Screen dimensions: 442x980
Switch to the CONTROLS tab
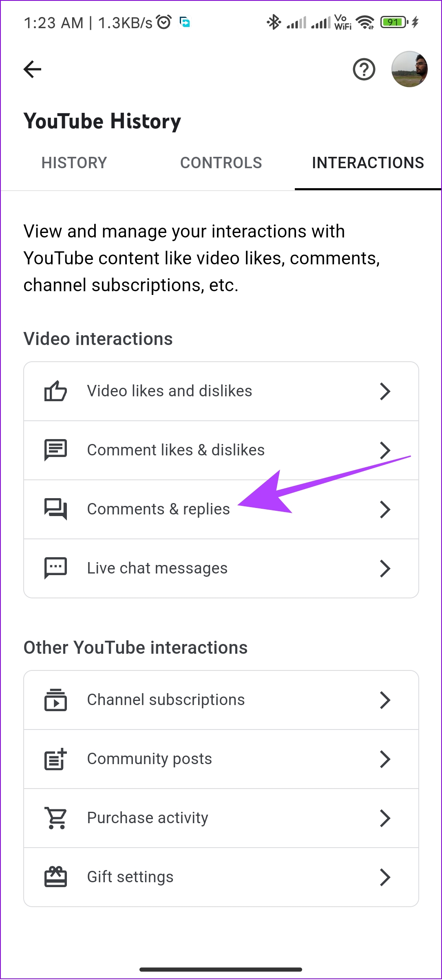coord(221,163)
